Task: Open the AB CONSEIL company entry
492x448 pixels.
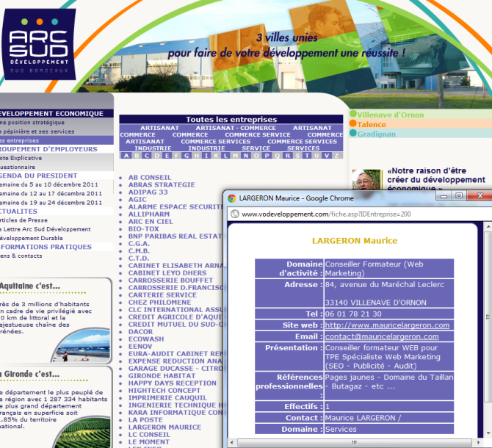Action: (x=150, y=178)
